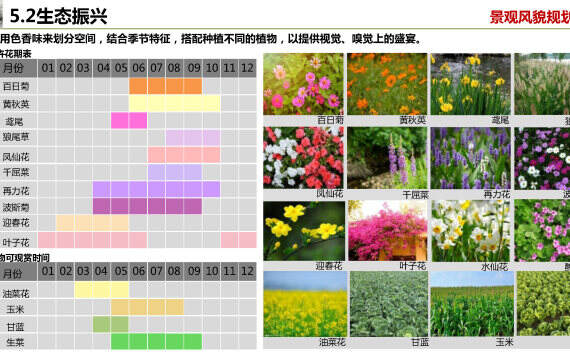Click the orange 百日菊 June bloom cell
Image resolution: width=570 pixels, height=360 pixels.
138,86
